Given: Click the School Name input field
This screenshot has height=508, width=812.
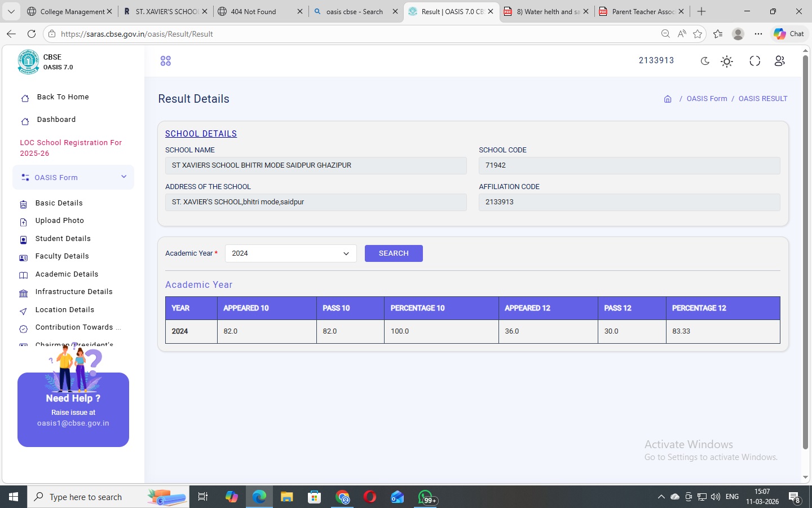Looking at the screenshot, I should 316,165.
